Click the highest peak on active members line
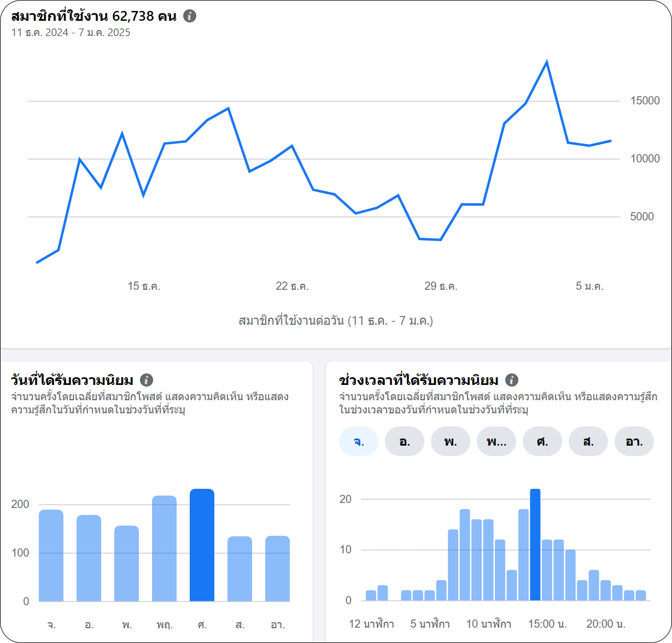 click(546, 62)
